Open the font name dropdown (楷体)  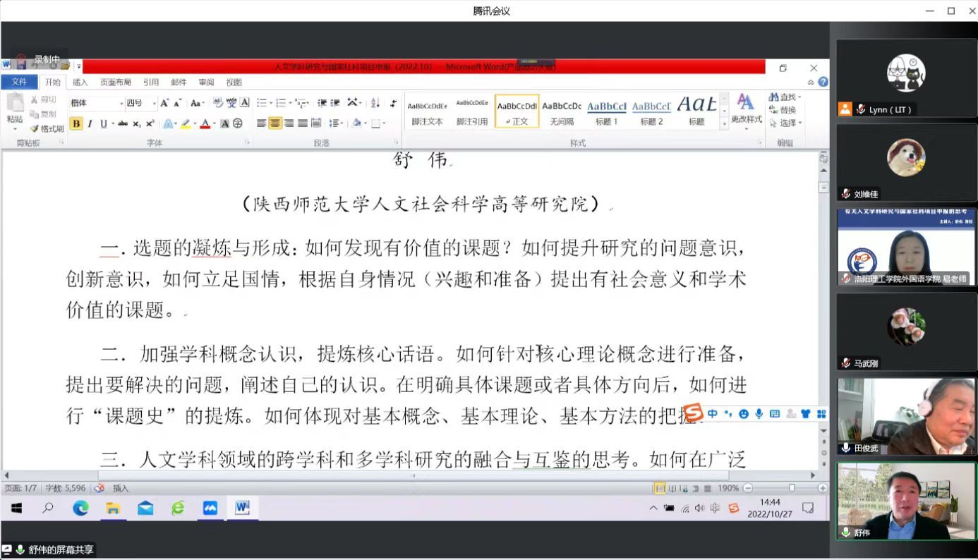click(x=121, y=103)
